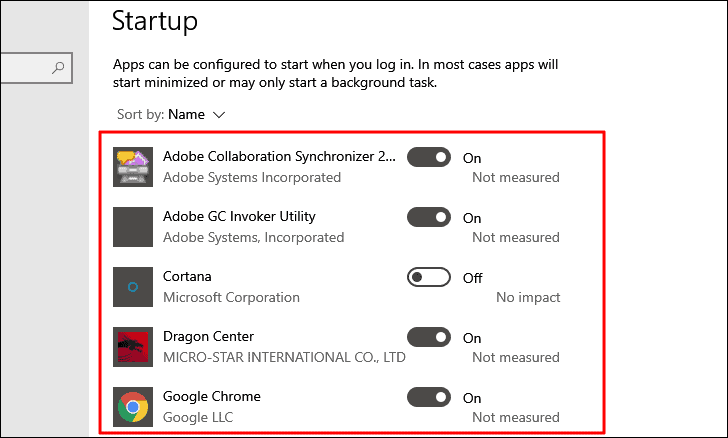Click the Adobe GC Invoker Utility name
This screenshot has height=438, width=728.
tap(239, 216)
